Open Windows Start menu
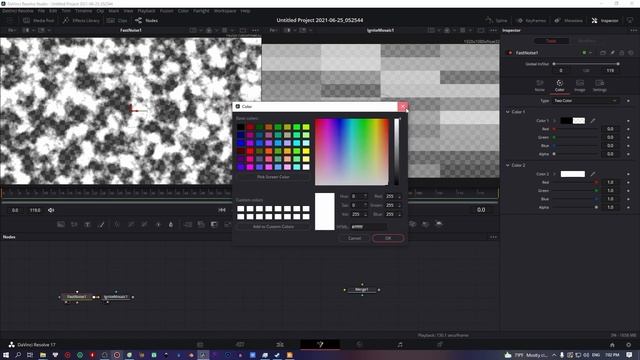The image size is (640, 360). coord(6,355)
